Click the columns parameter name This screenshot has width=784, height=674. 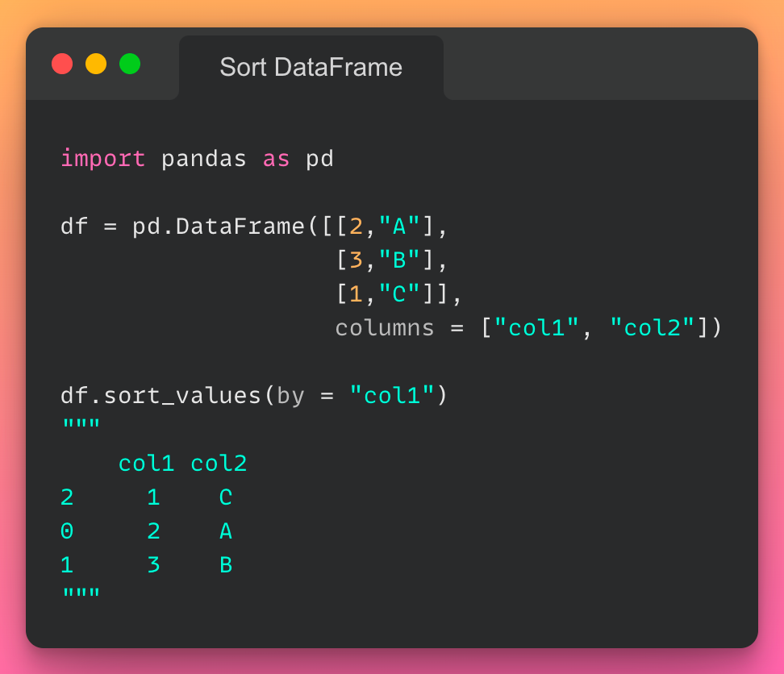[x=385, y=328]
